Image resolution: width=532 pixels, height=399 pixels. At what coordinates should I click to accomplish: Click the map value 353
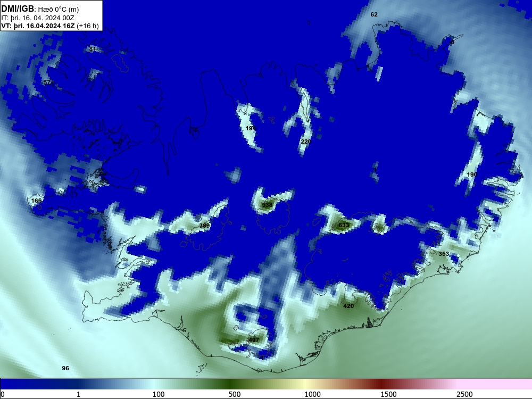pos(444,254)
